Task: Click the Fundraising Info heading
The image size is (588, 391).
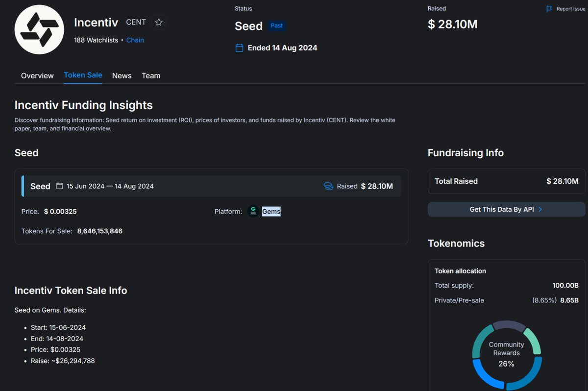Action: click(x=465, y=153)
